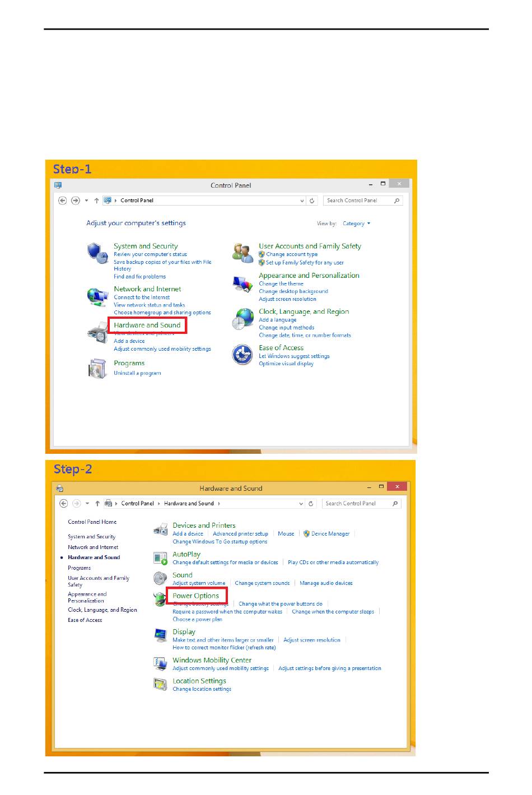Select Clock, Language, and Region in the sidebar
This screenshot has height=795, width=532.
(102, 610)
